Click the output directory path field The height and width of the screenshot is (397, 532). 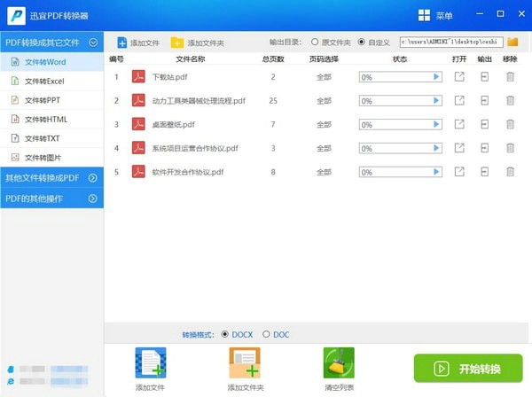450,42
